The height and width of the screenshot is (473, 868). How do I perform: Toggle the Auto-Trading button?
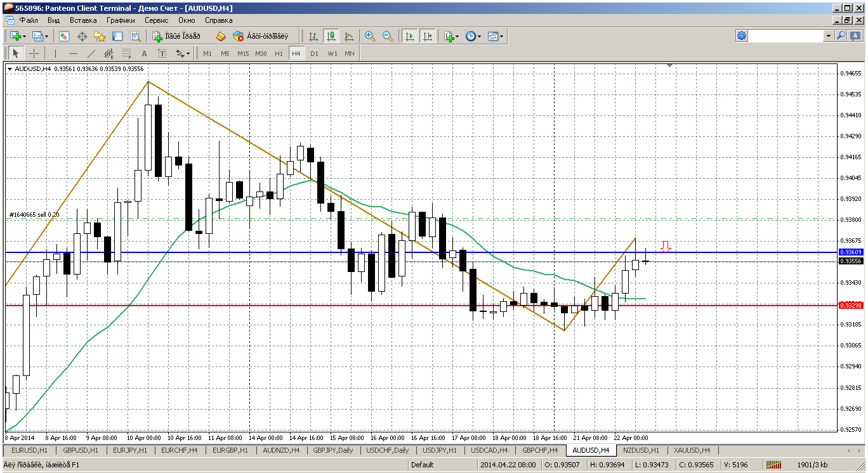tap(260, 36)
